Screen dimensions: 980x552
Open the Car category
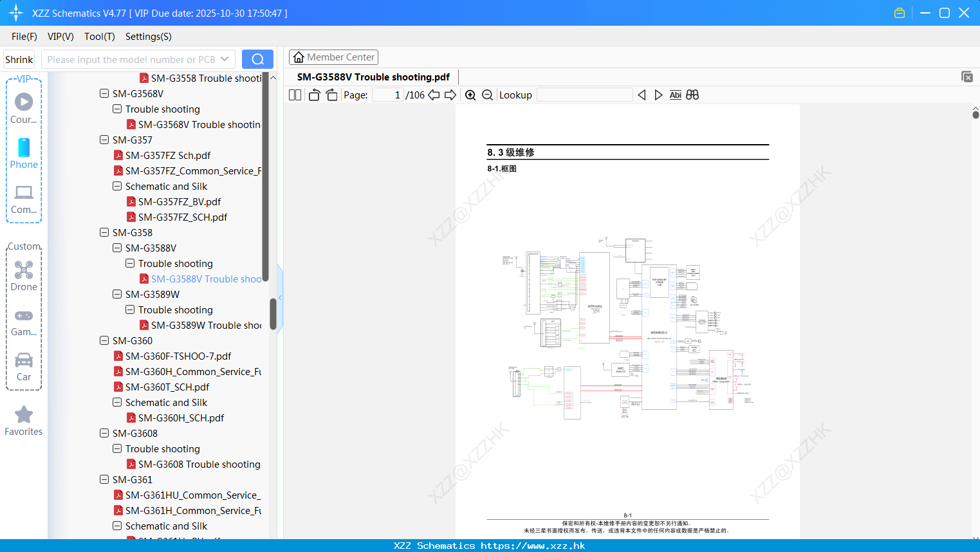coord(24,367)
